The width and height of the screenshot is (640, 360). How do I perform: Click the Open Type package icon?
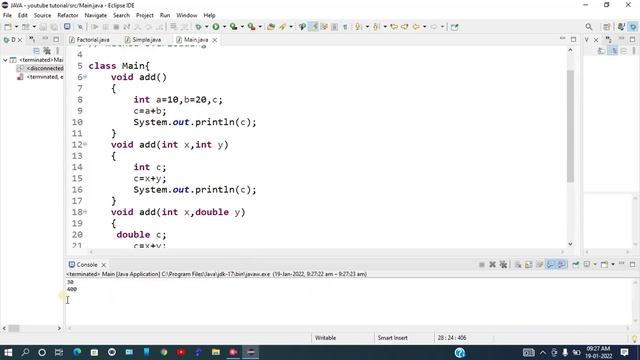[271, 27]
